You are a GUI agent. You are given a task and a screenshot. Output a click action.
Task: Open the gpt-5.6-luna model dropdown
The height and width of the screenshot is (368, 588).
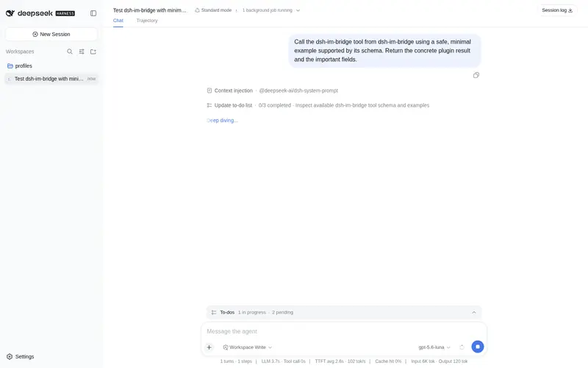pyautogui.click(x=434, y=347)
